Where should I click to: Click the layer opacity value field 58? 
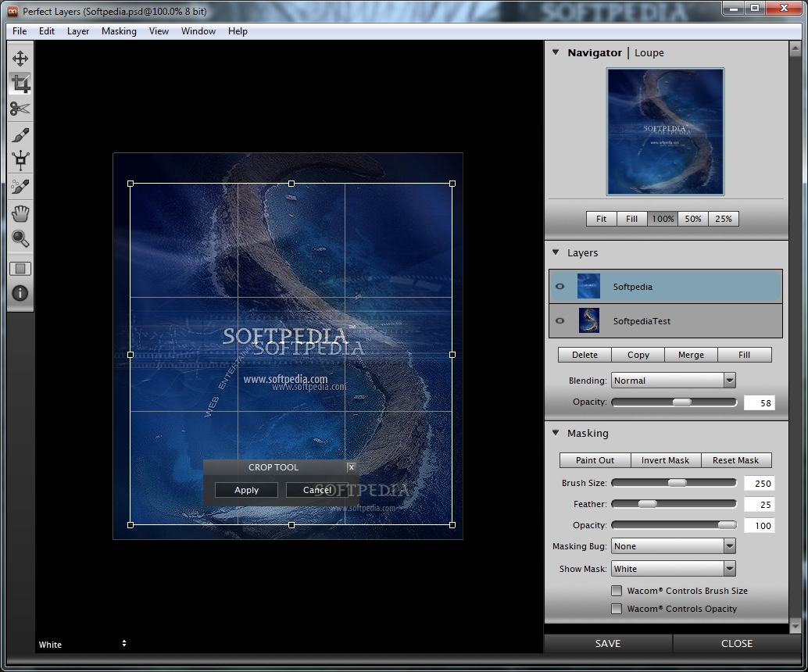coord(759,402)
